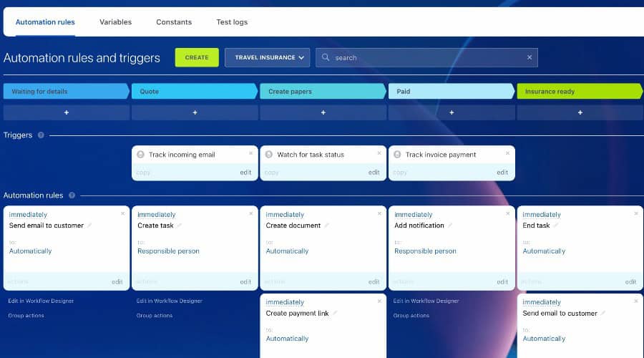The image size is (644, 358).
Task: Edit the End task automation rule
Action: (630, 281)
